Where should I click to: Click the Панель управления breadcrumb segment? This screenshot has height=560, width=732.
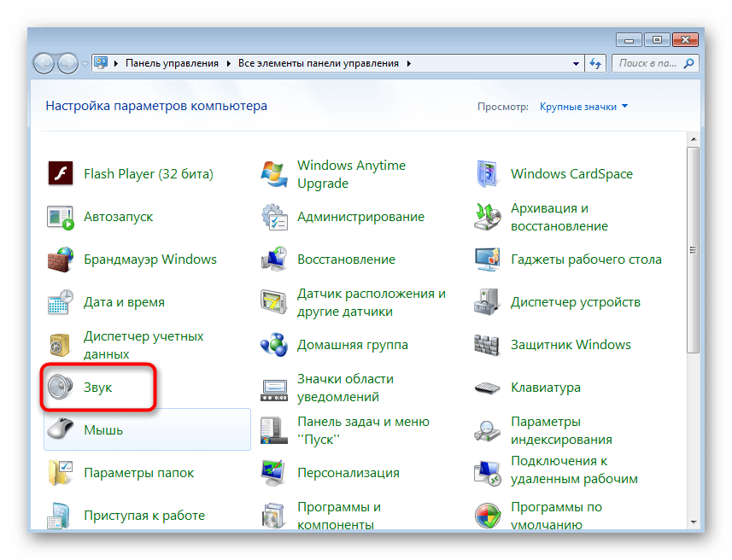[x=172, y=63]
